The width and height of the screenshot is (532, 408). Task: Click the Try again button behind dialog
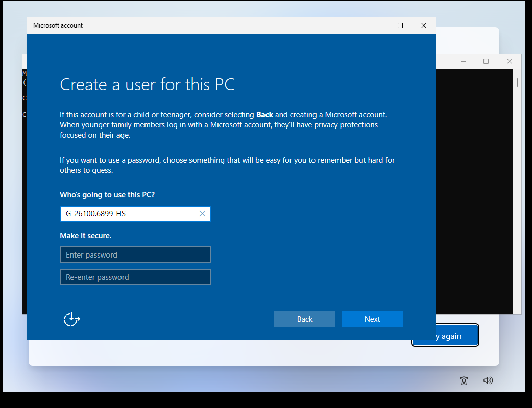(x=456, y=336)
